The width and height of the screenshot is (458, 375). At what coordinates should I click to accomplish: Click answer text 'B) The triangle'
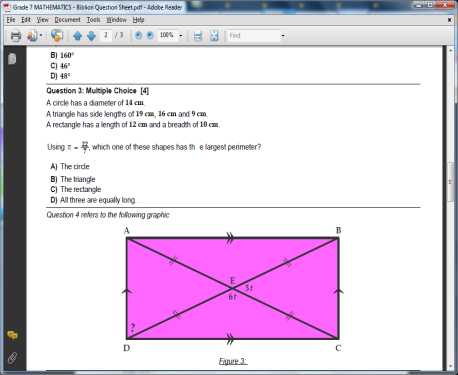[73, 179]
